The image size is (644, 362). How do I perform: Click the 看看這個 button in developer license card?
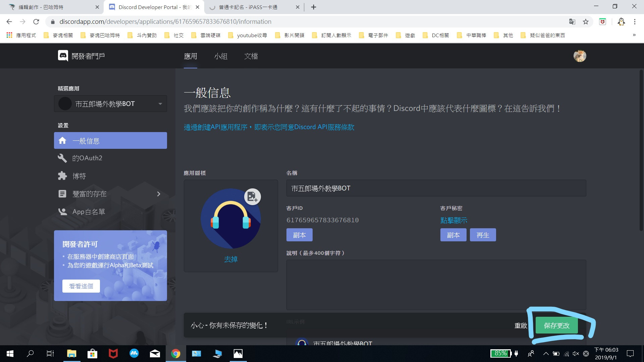coord(81,286)
